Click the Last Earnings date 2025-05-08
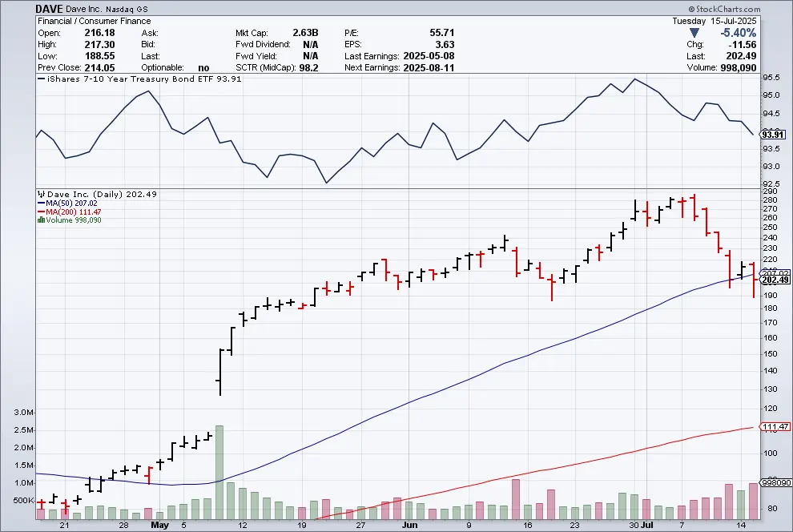793x532 pixels. 429,56
